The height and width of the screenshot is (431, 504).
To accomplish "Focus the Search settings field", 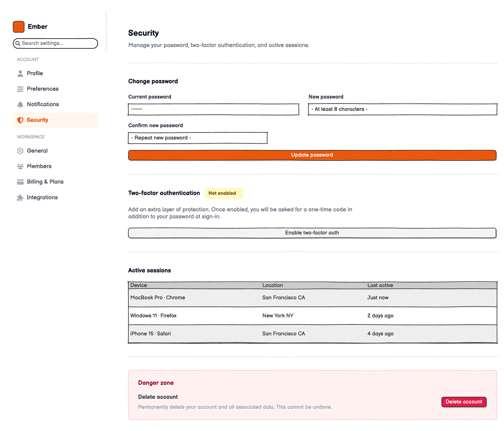I will pos(56,43).
